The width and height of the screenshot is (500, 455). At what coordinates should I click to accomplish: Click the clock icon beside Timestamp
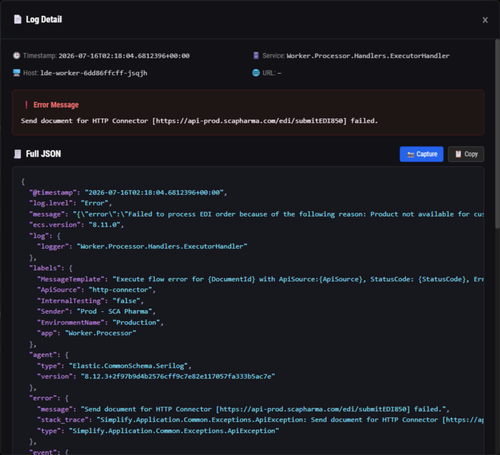point(16,56)
